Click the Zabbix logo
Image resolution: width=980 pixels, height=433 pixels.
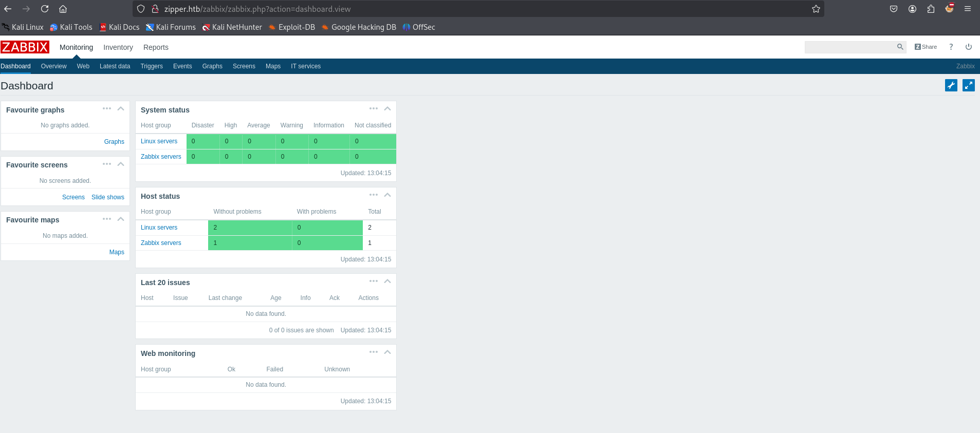pyautogui.click(x=25, y=47)
